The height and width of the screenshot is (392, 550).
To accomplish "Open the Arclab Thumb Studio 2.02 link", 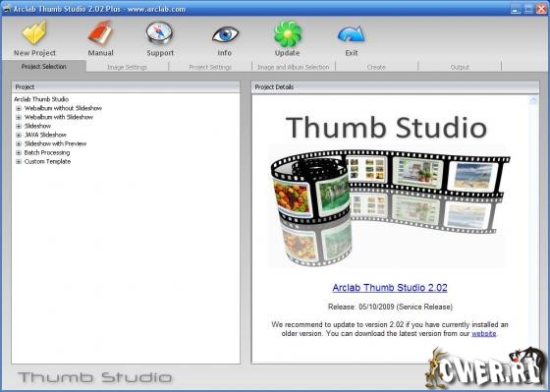I will [x=390, y=288].
